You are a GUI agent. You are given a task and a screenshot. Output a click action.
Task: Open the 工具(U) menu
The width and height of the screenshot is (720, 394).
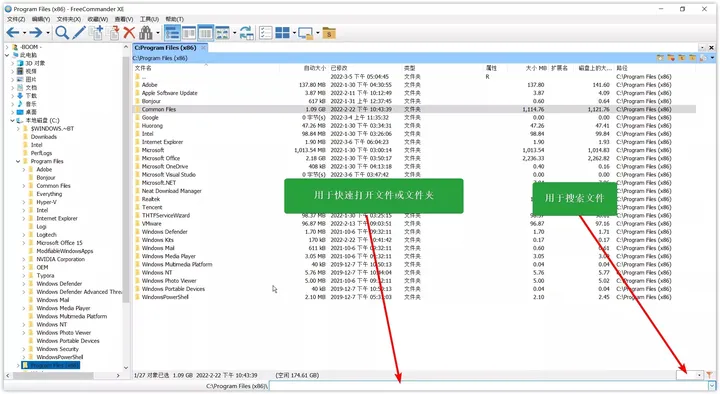(149, 19)
